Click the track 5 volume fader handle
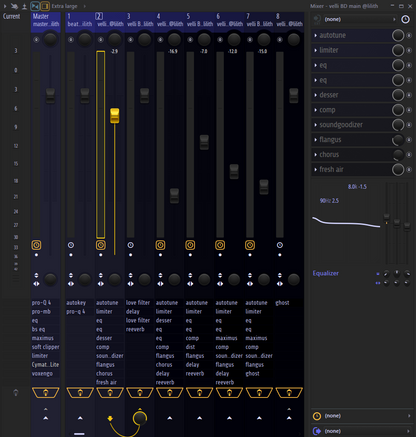This screenshot has width=416, height=437. (x=204, y=142)
